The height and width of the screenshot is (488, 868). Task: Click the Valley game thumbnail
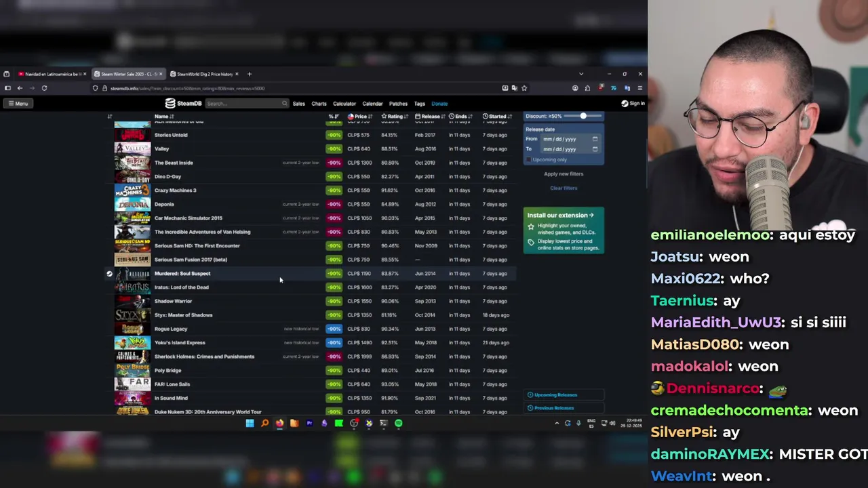[132, 149]
